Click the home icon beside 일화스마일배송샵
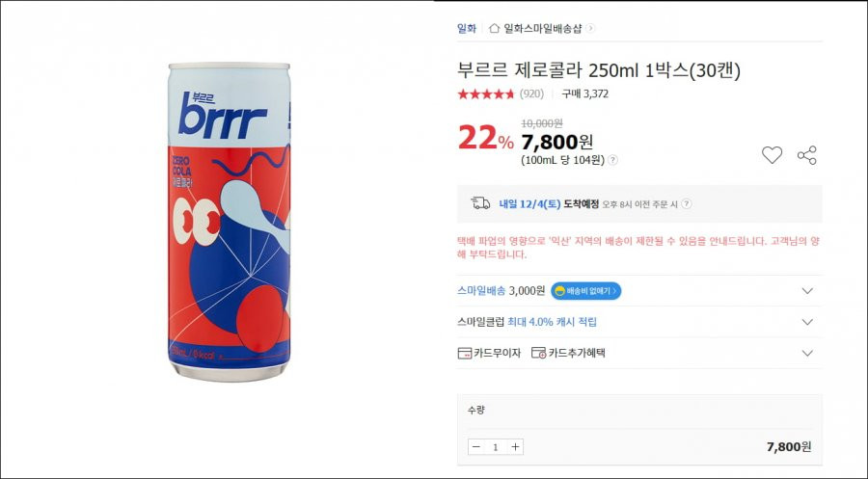The width and height of the screenshot is (868, 479). coord(495,28)
